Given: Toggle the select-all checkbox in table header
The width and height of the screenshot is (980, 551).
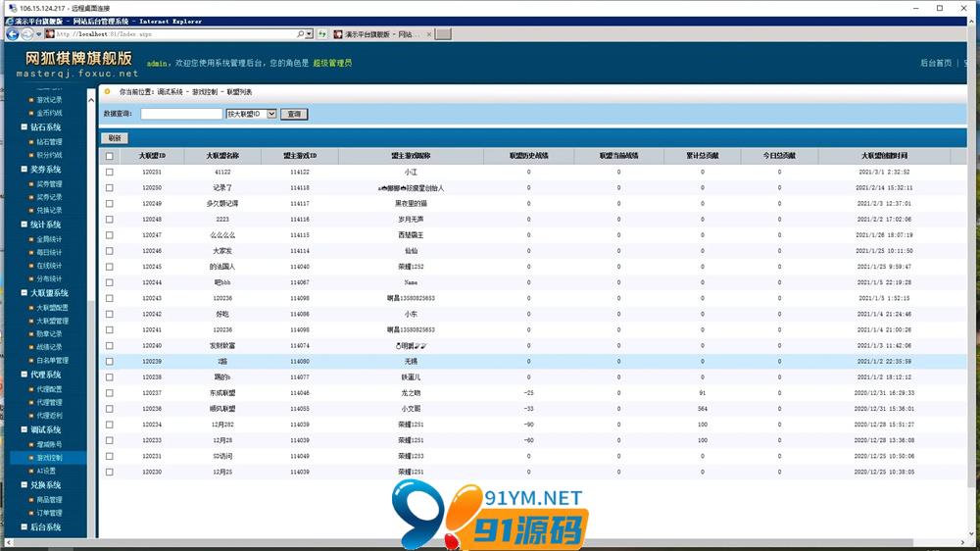Looking at the screenshot, I should pos(110,156).
